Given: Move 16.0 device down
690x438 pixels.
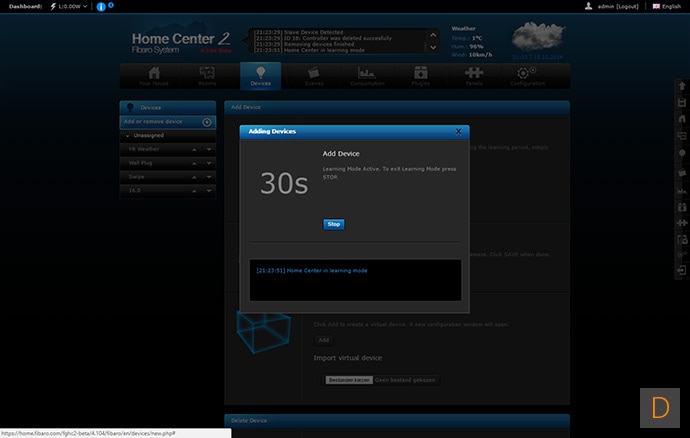Looking at the screenshot, I should pos(209,191).
